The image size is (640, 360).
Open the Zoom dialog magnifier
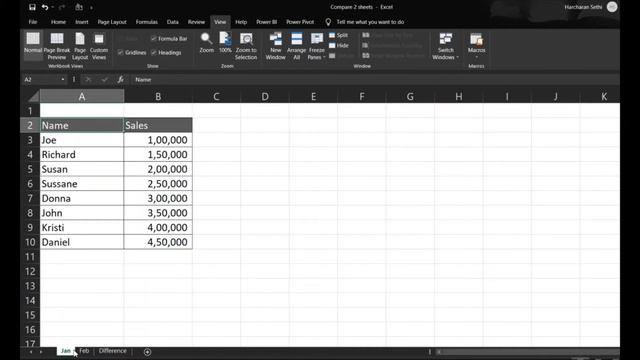[x=207, y=42]
